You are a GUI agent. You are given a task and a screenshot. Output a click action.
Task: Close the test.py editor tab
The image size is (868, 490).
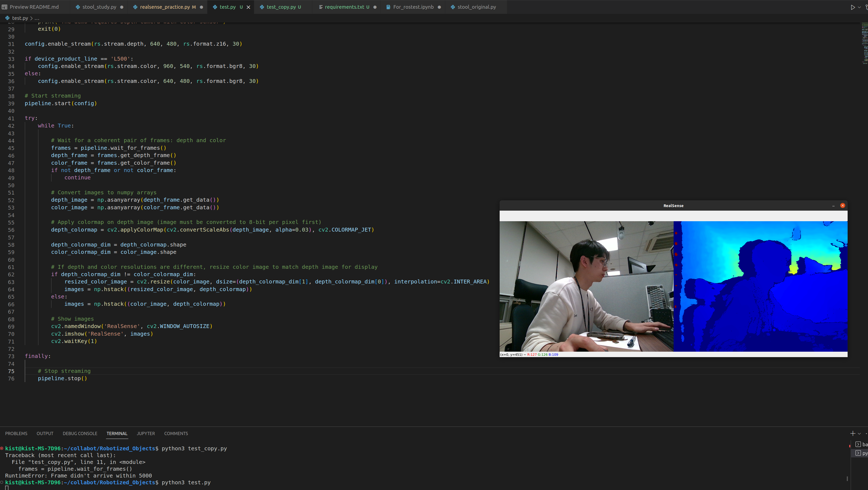[248, 7]
